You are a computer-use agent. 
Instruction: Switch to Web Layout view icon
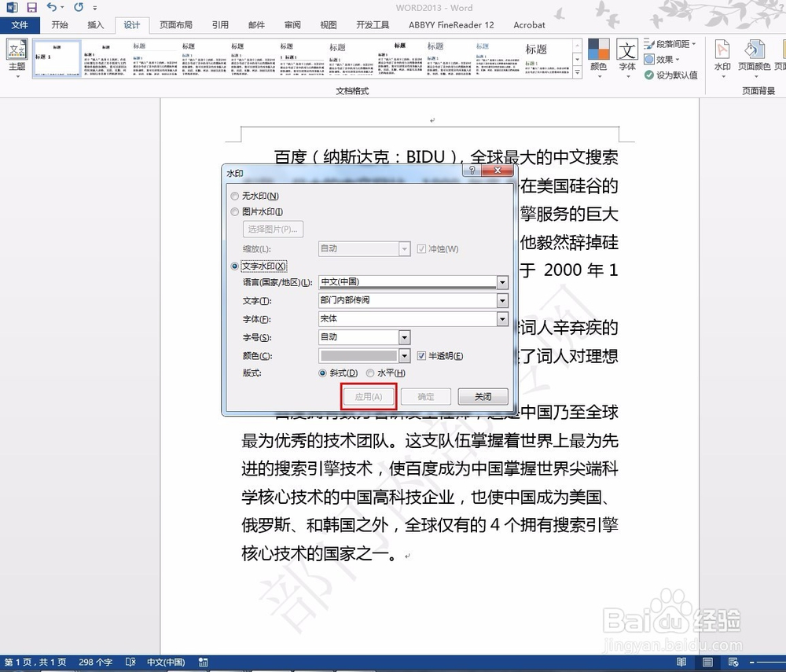pyautogui.click(x=733, y=662)
